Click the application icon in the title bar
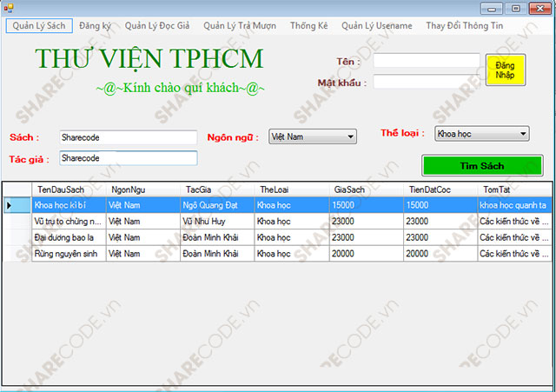Screen dimensions: 556x392 pyautogui.click(x=9, y=8)
